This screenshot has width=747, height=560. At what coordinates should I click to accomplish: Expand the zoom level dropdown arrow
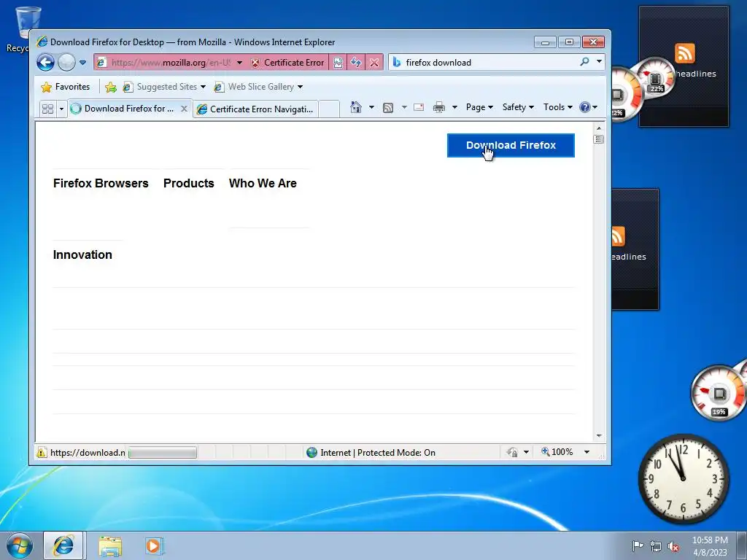[x=587, y=452]
